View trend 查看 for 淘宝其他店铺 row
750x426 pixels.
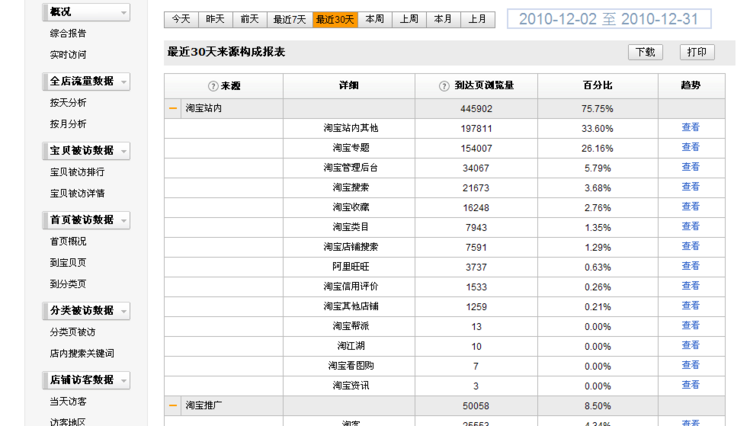pos(691,306)
